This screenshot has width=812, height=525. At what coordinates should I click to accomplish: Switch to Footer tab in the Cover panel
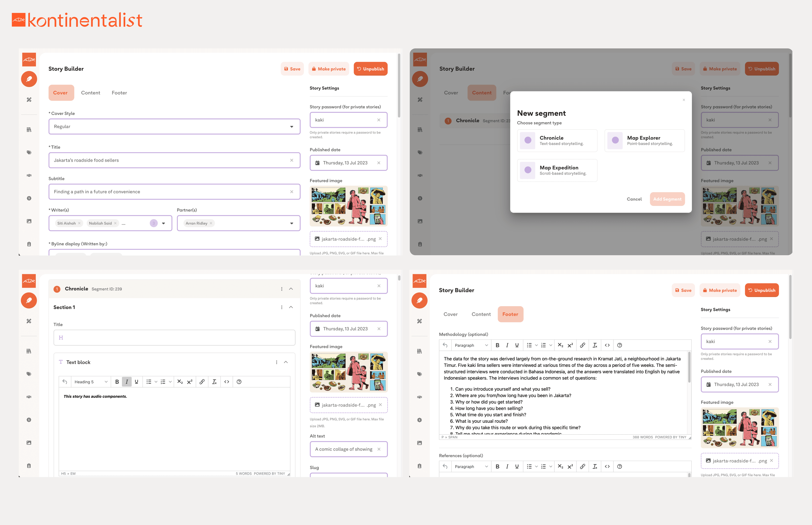119,93
